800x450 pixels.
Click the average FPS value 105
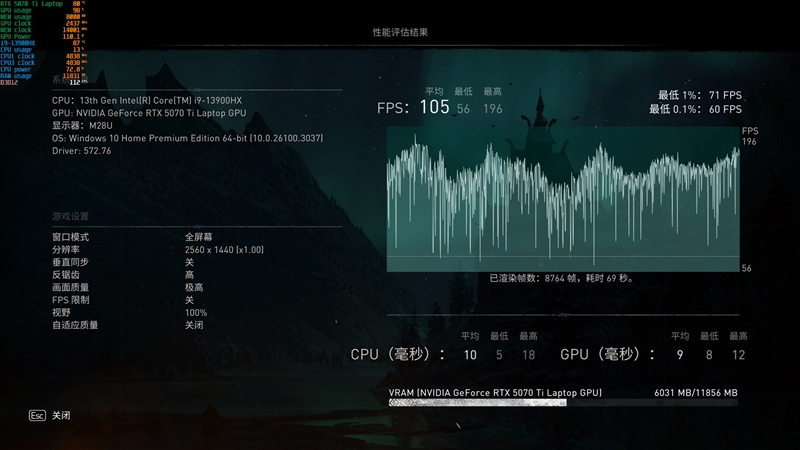click(x=435, y=107)
